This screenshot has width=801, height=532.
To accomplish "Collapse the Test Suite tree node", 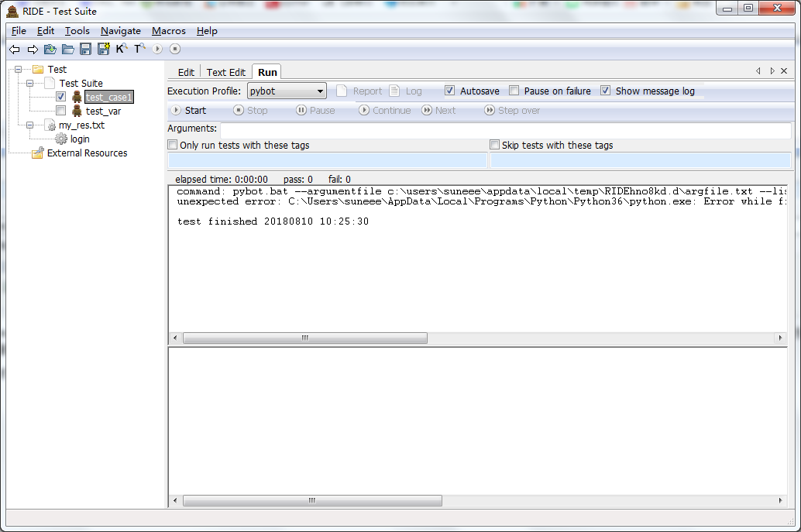I will click(x=30, y=83).
